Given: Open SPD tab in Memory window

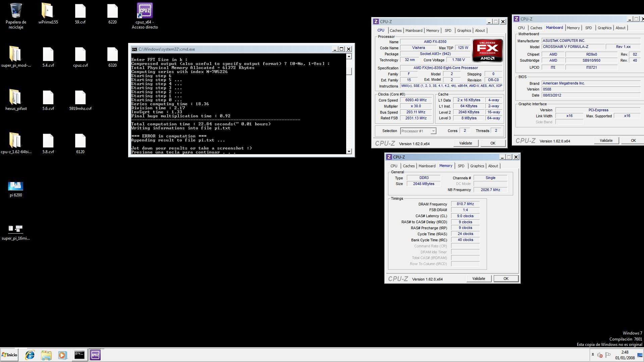Looking at the screenshot, I should point(461,166).
